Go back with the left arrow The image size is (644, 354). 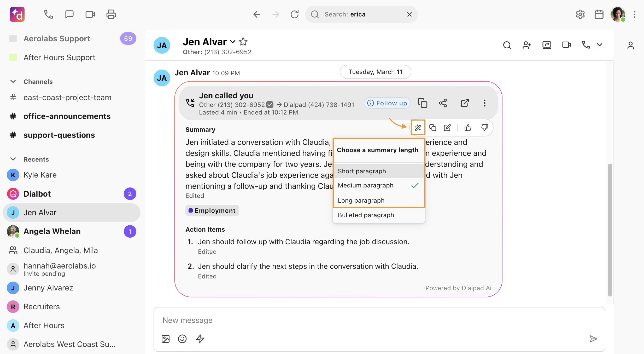pos(257,14)
